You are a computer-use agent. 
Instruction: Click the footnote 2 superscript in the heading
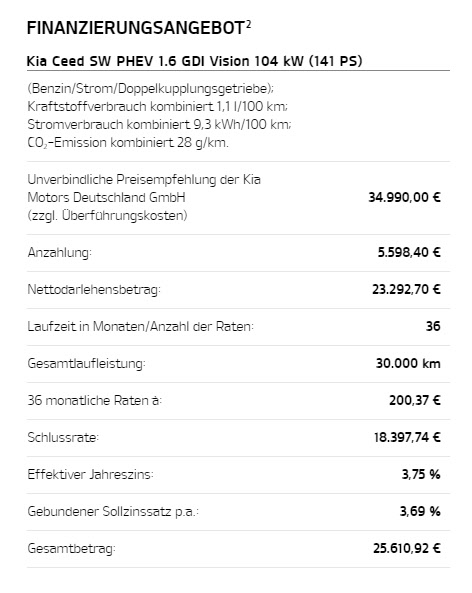(x=248, y=25)
